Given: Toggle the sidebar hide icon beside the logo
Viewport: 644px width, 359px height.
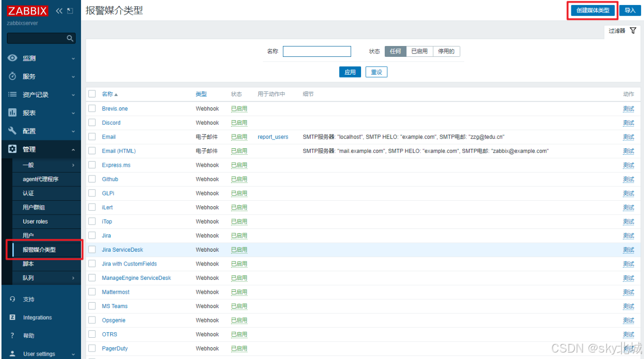Looking at the screenshot, I should [70, 11].
